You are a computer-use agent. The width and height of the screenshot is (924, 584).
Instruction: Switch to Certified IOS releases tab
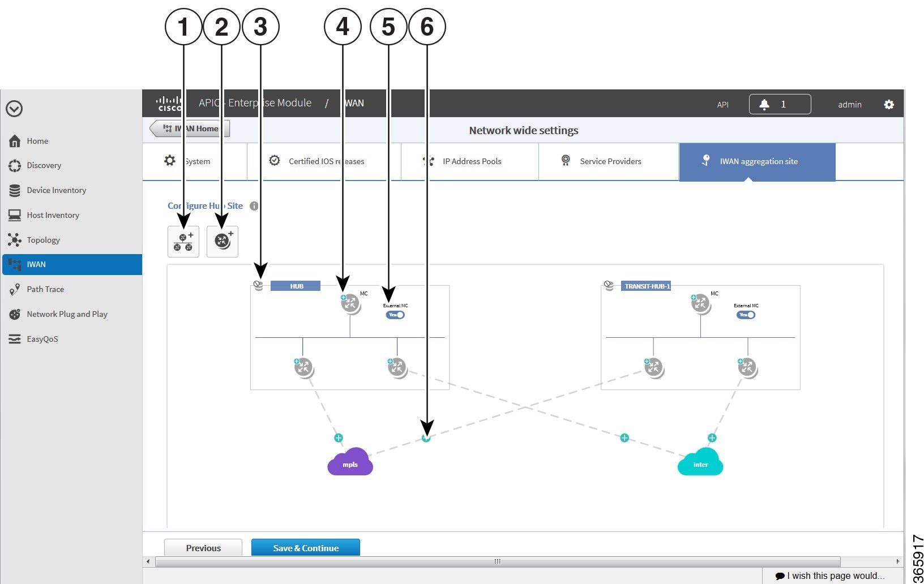pos(325,161)
